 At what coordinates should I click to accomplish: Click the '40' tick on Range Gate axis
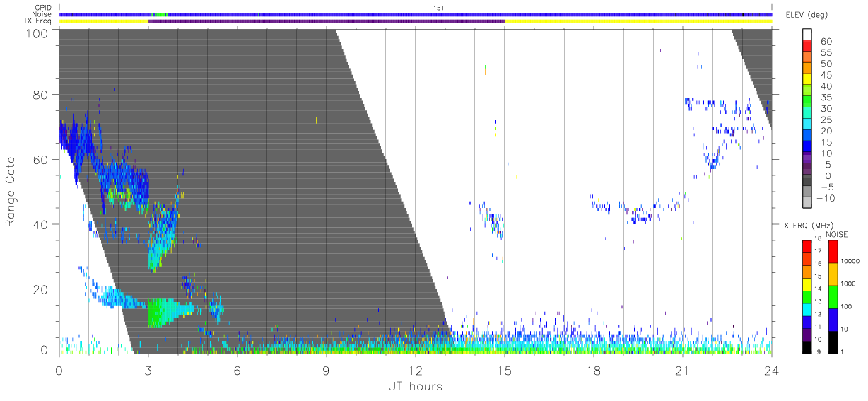coord(42,224)
